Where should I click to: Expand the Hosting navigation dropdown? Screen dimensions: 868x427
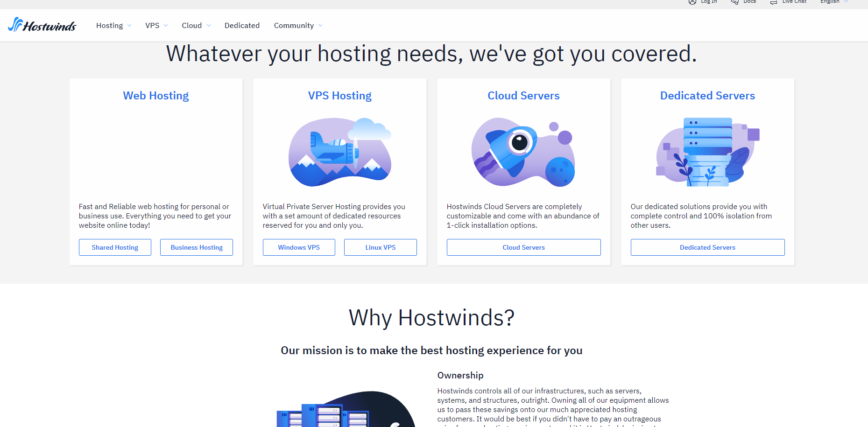point(113,26)
